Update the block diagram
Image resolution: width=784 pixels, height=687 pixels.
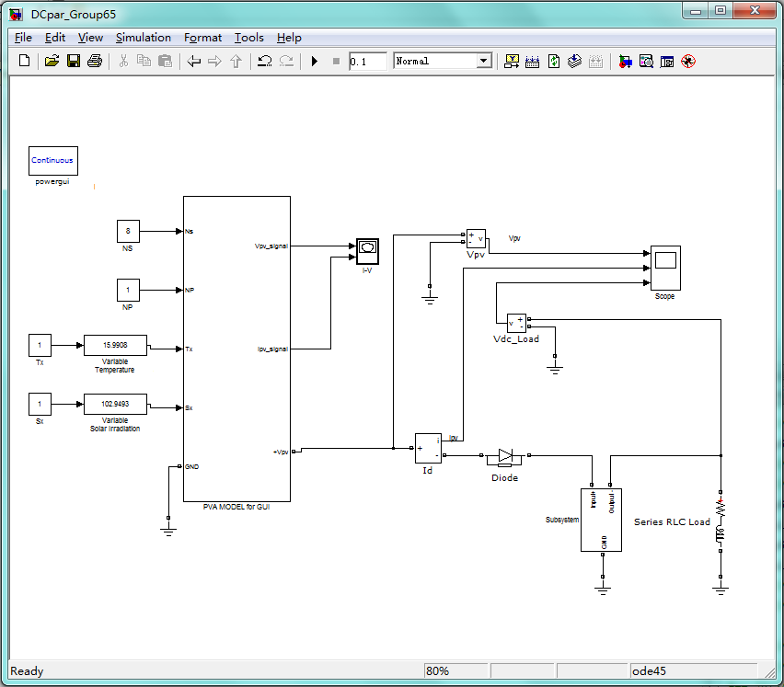click(554, 61)
